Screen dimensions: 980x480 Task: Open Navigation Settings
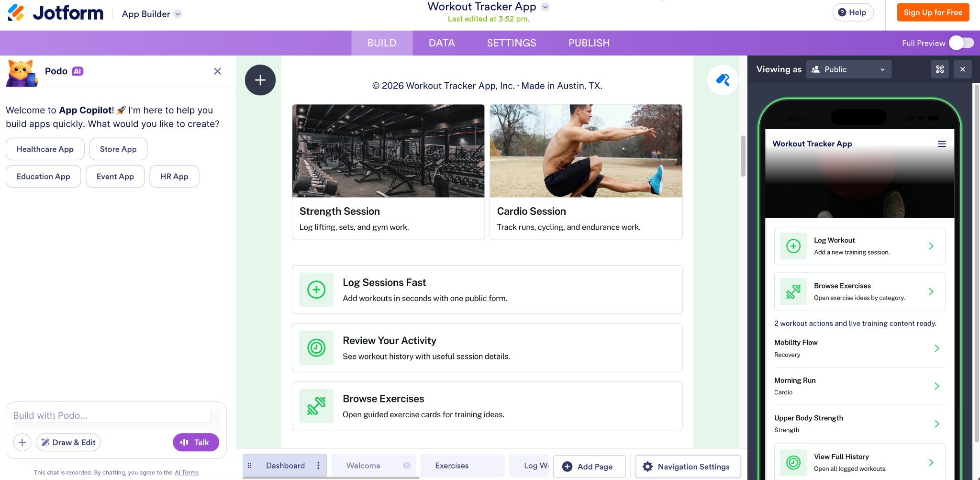coord(688,467)
